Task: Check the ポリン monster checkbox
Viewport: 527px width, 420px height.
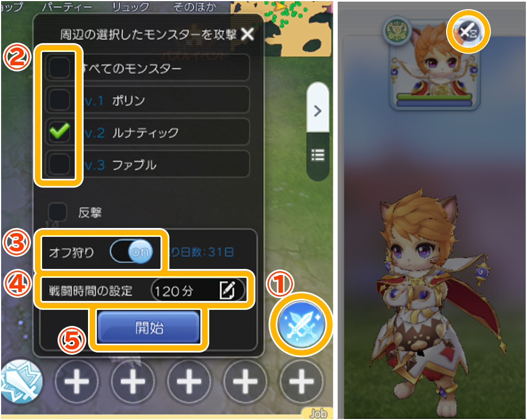Action: click(x=59, y=100)
